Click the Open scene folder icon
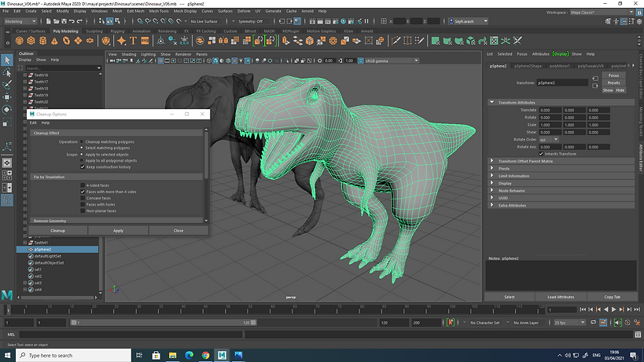The width and height of the screenshot is (644, 362). (57, 21)
